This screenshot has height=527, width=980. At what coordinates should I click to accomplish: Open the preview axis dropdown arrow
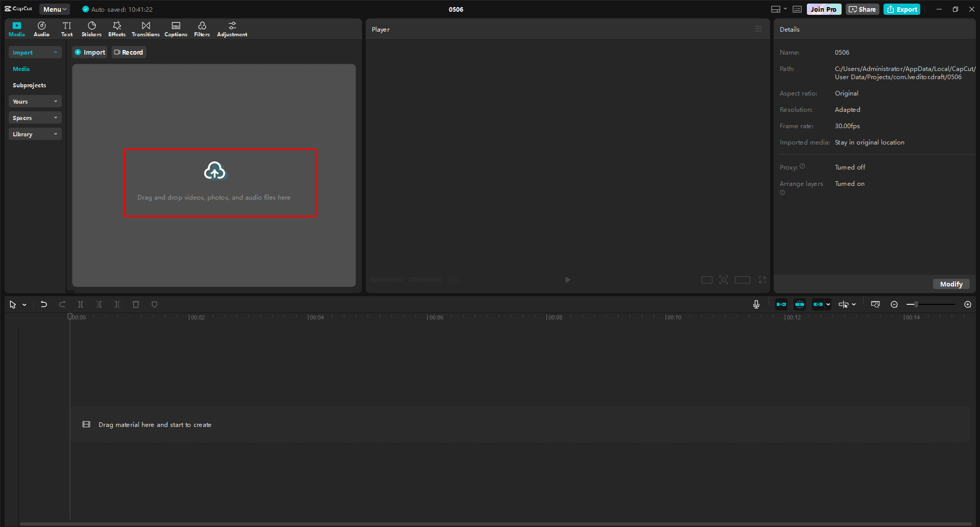click(x=854, y=304)
